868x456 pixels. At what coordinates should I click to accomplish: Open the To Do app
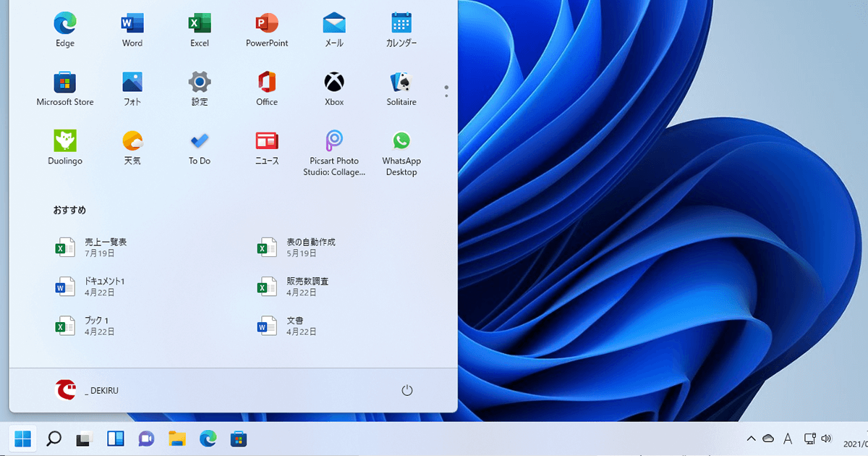pyautogui.click(x=200, y=148)
